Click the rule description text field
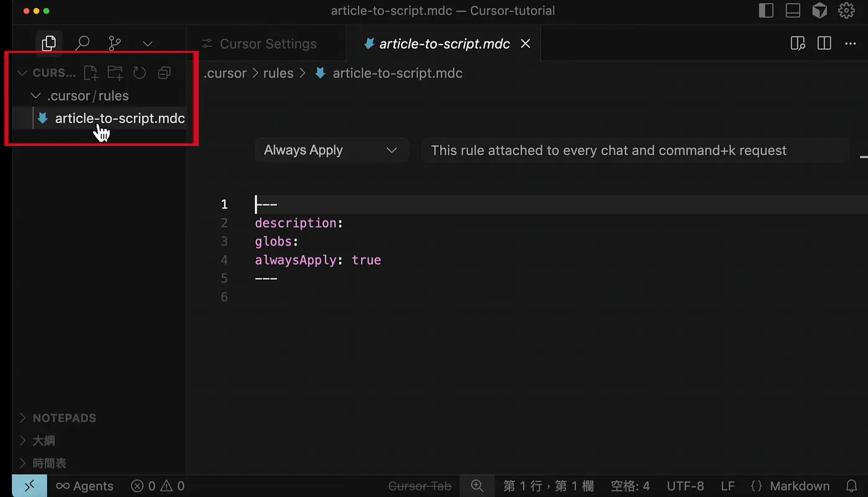The height and width of the screenshot is (497, 868). pos(635,150)
